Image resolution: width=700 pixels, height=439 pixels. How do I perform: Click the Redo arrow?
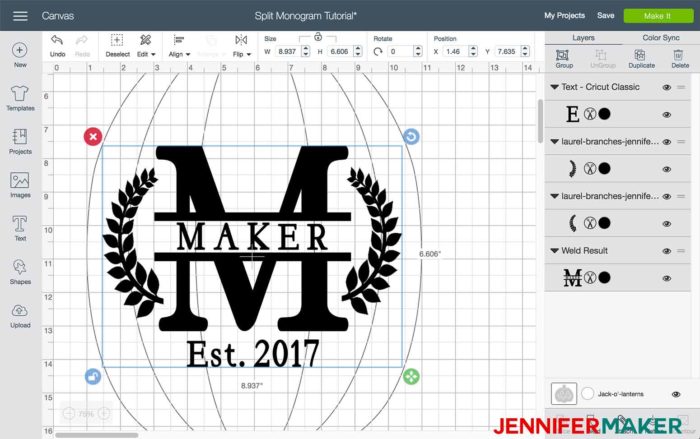(82, 40)
